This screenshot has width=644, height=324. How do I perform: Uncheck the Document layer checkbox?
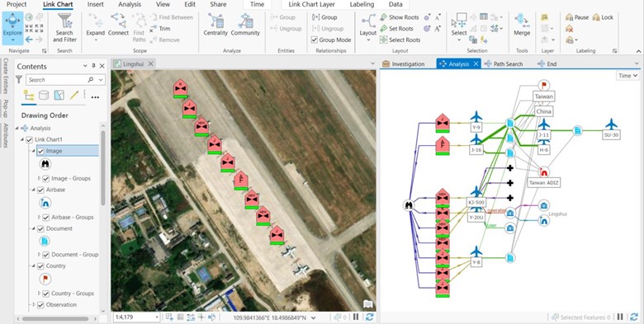[40, 228]
